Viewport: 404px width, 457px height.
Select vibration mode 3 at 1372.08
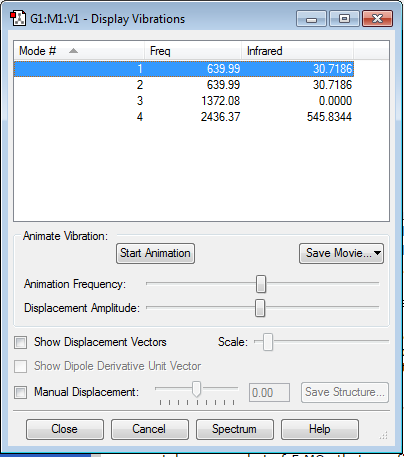coord(184,101)
